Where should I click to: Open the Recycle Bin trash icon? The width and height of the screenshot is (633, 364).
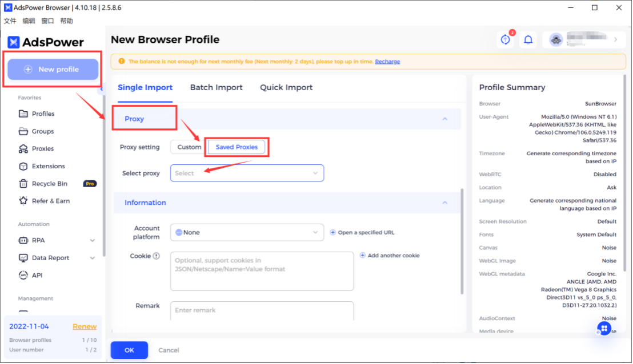23,184
